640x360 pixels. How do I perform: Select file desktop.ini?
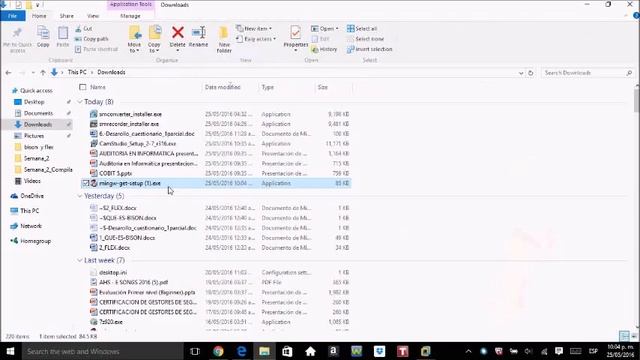coord(113,272)
